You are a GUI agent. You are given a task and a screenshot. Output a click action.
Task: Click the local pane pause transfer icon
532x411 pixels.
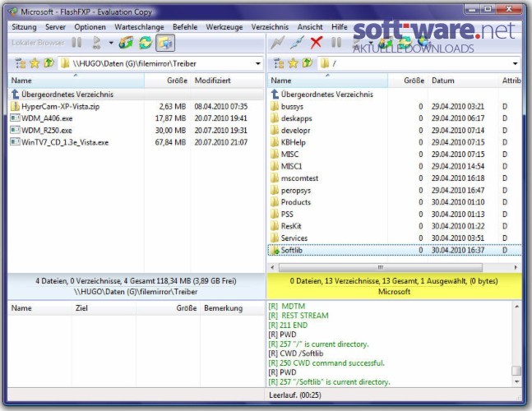click(77, 43)
